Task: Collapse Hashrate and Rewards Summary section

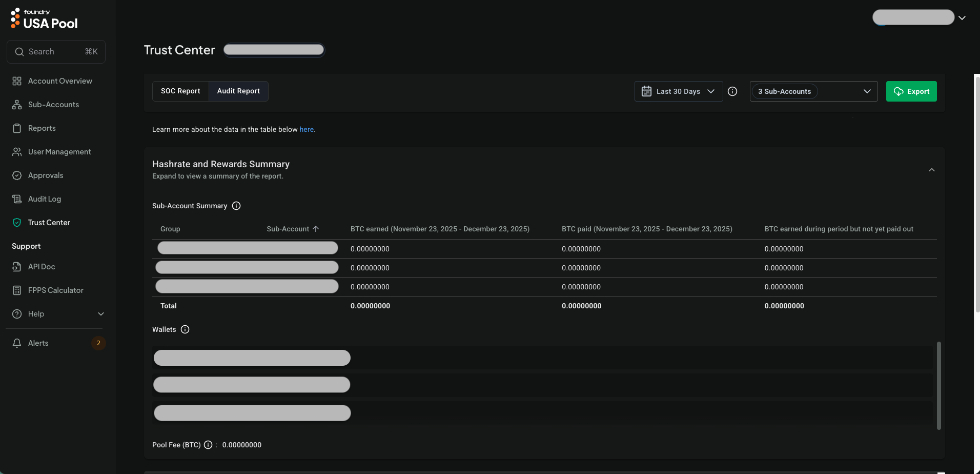Action: 931,170
